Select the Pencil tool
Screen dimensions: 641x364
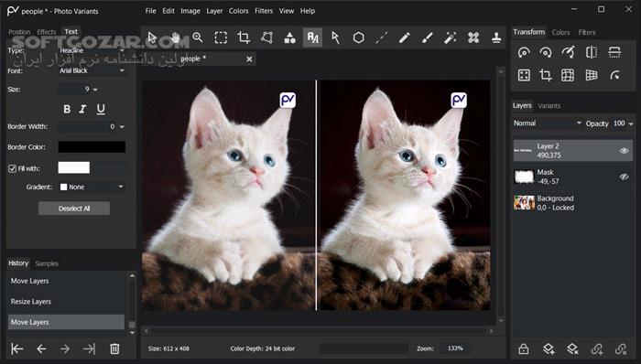[x=405, y=37]
